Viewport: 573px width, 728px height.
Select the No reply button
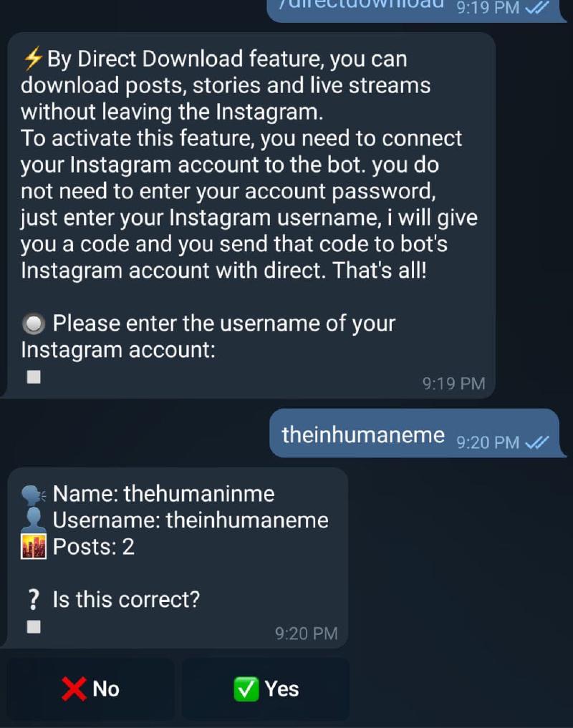tap(91, 689)
